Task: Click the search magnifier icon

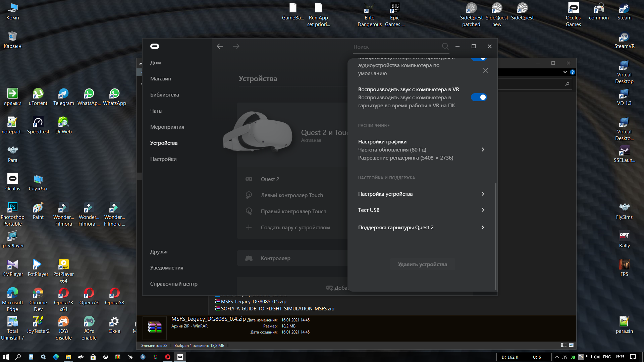Action: click(445, 46)
